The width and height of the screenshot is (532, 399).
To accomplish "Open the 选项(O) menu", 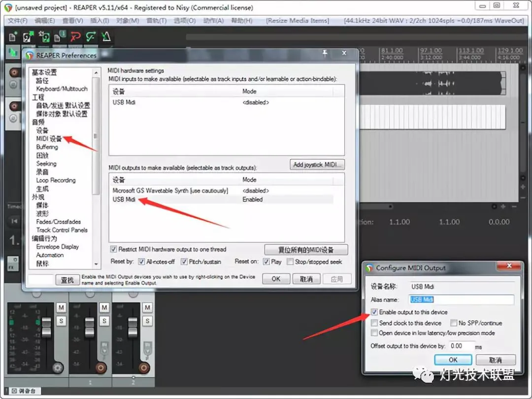I will pyautogui.click(x=185, y=21).
